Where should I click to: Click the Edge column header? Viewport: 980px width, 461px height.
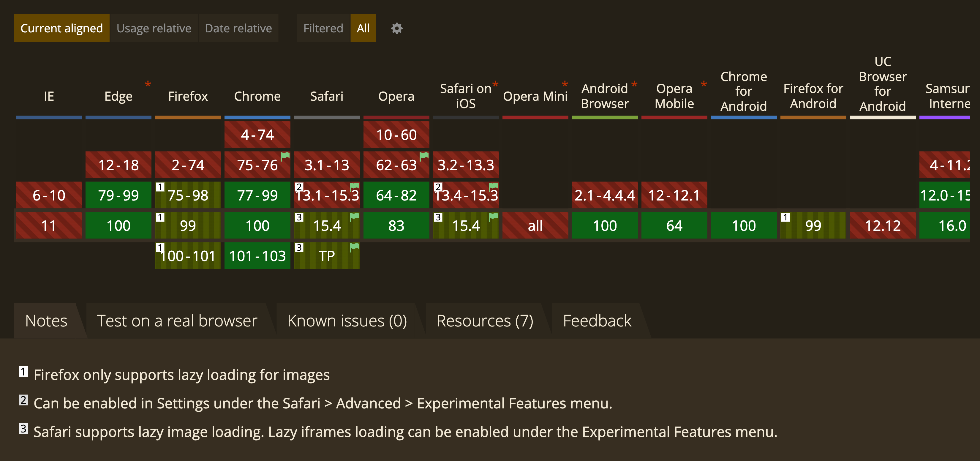point(118,96)
